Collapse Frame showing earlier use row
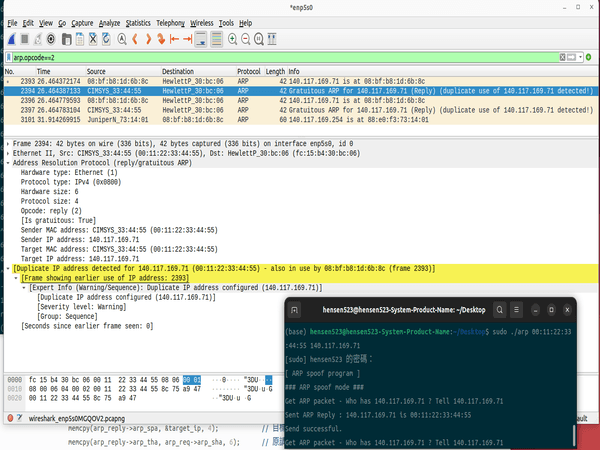600x450 pixels. coord(16,278)
